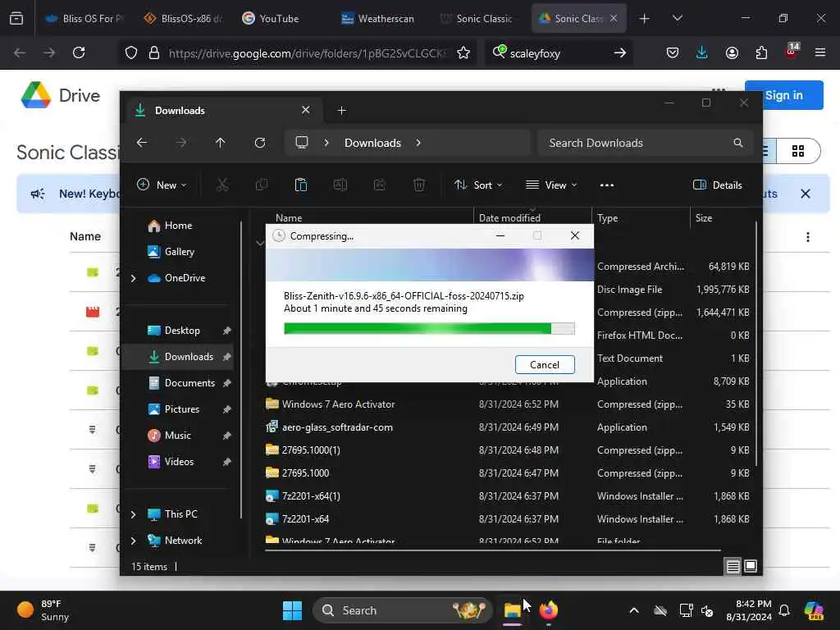Click Copy icon in Explorer toolbar

point(262,185)
